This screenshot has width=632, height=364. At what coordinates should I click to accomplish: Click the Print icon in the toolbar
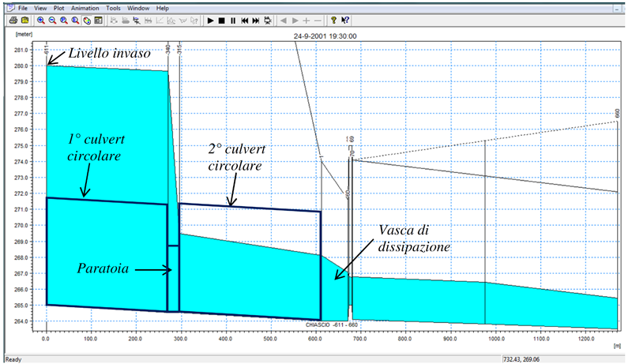tap(13, 20)
